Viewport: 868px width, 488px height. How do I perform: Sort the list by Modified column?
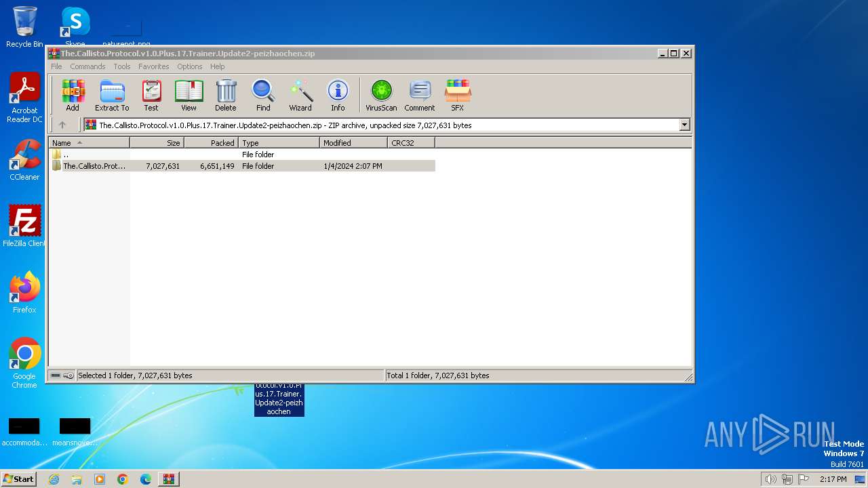click(353, 143)
